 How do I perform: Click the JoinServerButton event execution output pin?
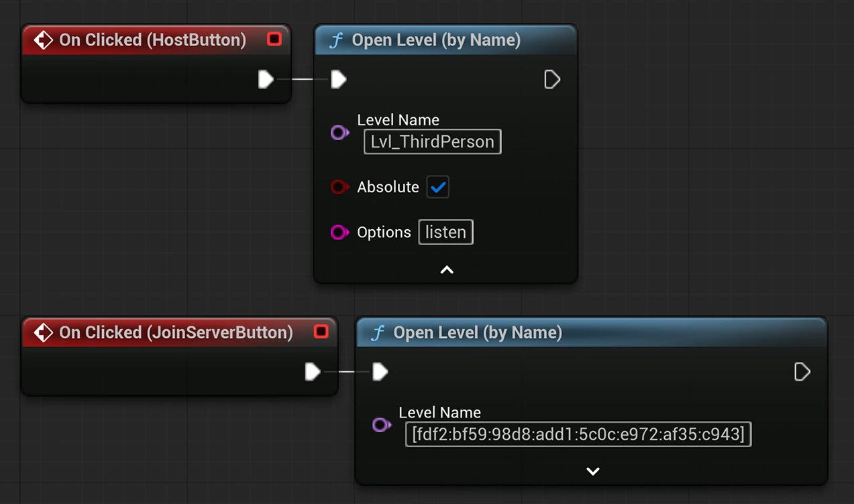[313, 371]
